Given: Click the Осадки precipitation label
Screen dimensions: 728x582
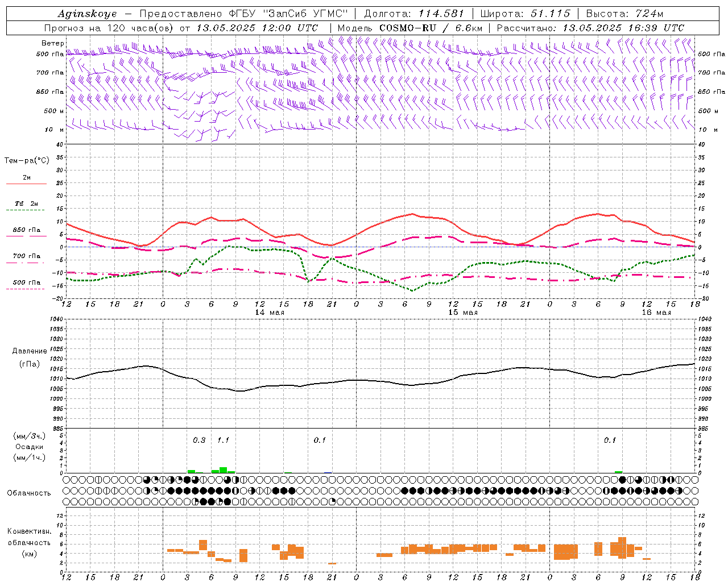Looking at the screenshot, I should click(x=30, y=447).
